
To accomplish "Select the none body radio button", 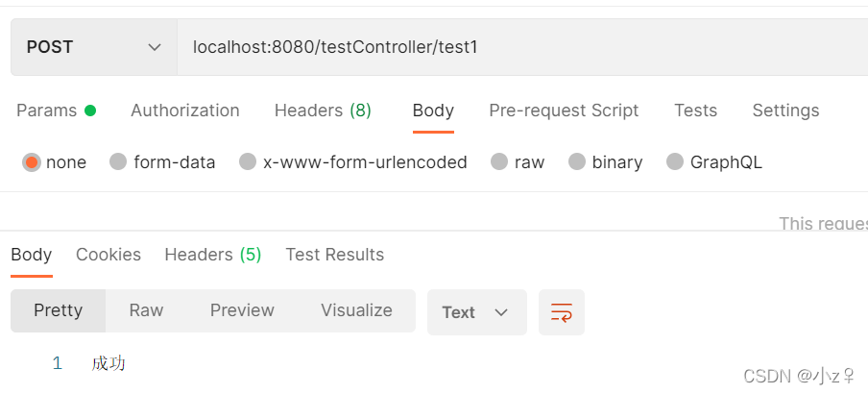I will 32,162.
